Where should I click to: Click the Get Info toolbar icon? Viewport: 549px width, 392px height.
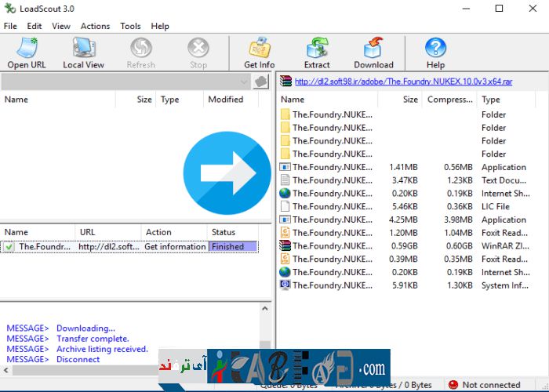pyautogui.click(x=259, y=53)
